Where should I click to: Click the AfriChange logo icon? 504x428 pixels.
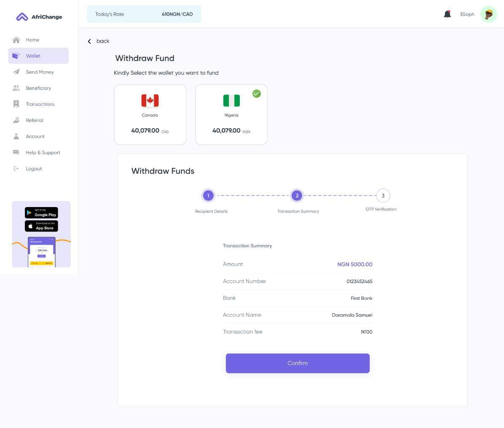22,17
